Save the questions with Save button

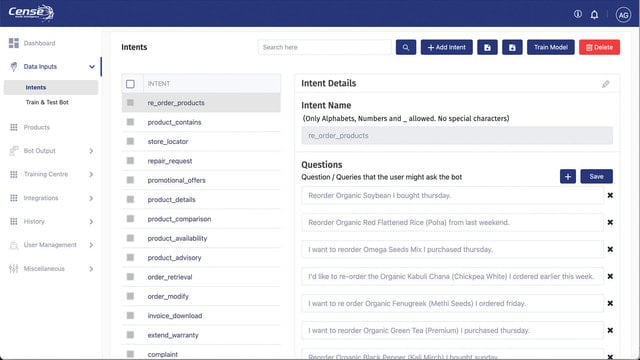coord(596,176)
